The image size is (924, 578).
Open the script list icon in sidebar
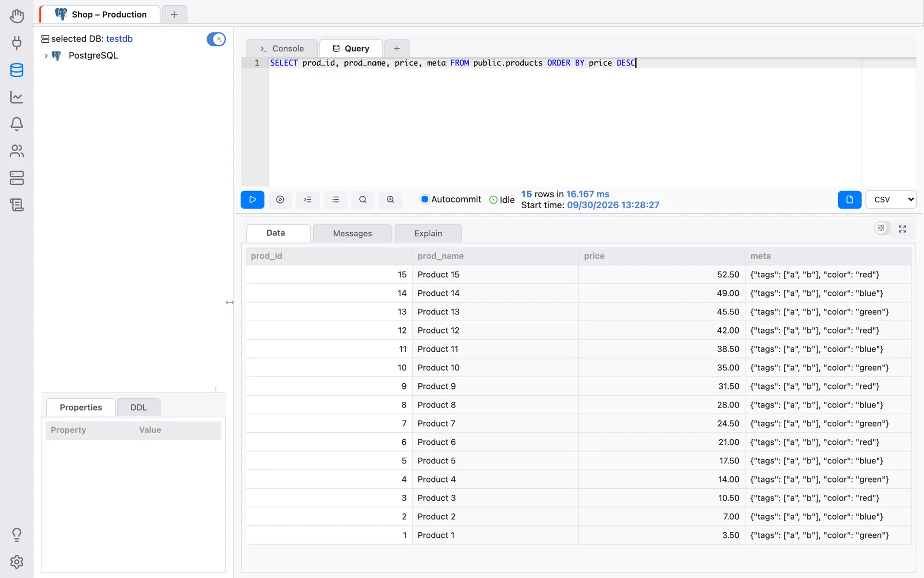16,205
